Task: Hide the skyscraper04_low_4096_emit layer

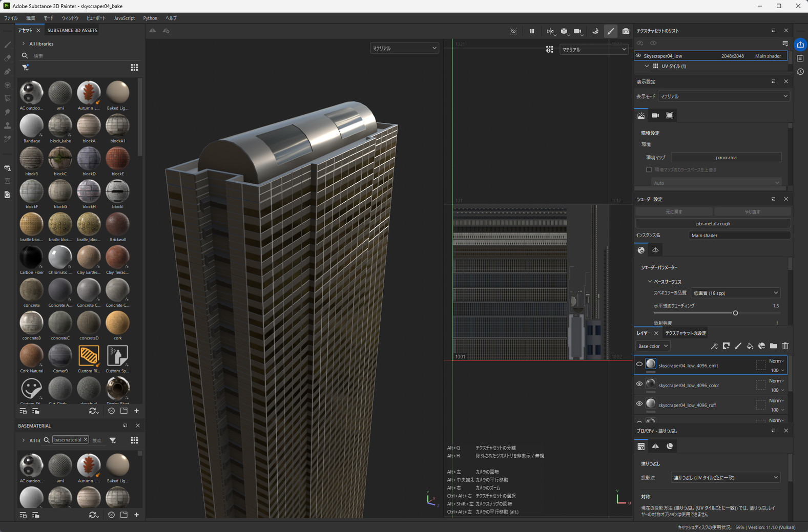Action: coord(639,365)
